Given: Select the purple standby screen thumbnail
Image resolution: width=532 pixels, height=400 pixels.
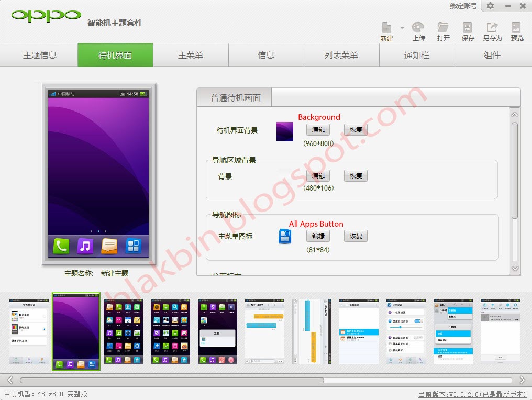Looking at the screenshot, I should click(76, 331).
